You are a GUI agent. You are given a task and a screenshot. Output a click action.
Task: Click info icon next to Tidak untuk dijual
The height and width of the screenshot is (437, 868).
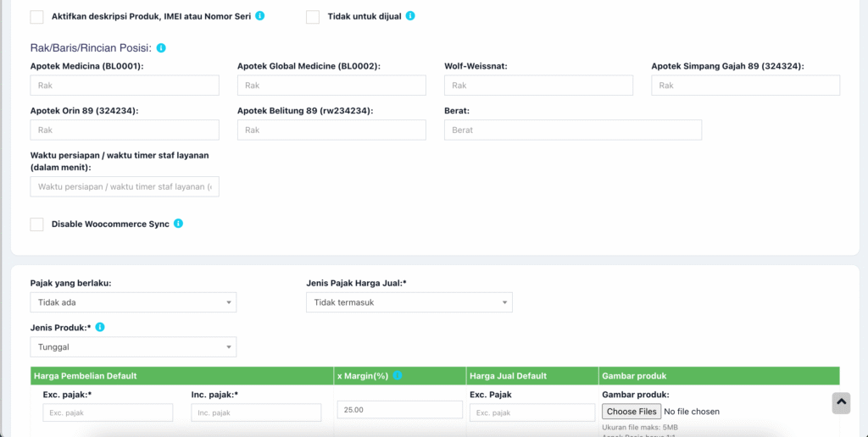pyautogui.click(x=410, y=16)
